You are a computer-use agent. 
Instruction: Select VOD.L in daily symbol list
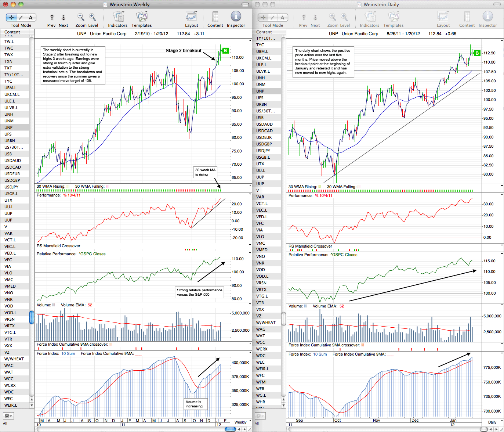266,276
